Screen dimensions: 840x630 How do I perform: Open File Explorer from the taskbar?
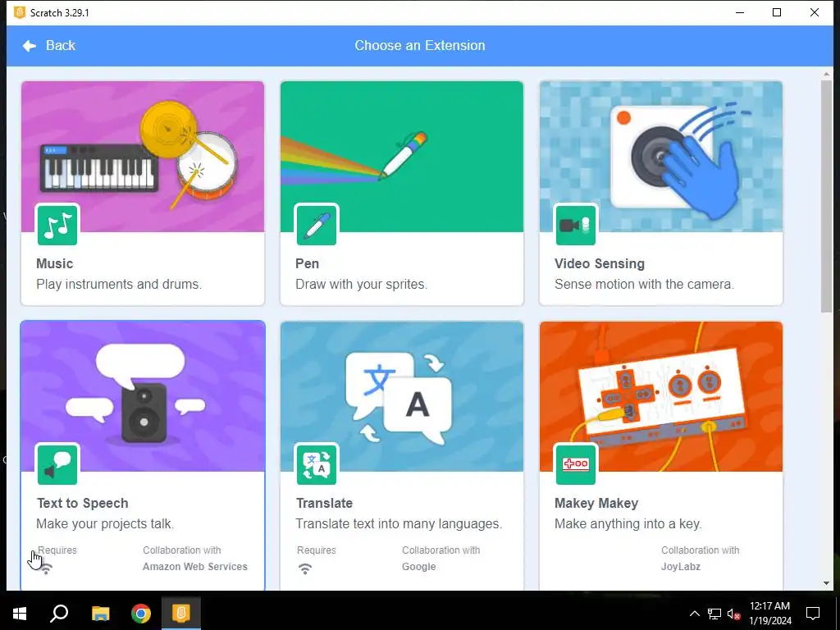pos(100,613)
